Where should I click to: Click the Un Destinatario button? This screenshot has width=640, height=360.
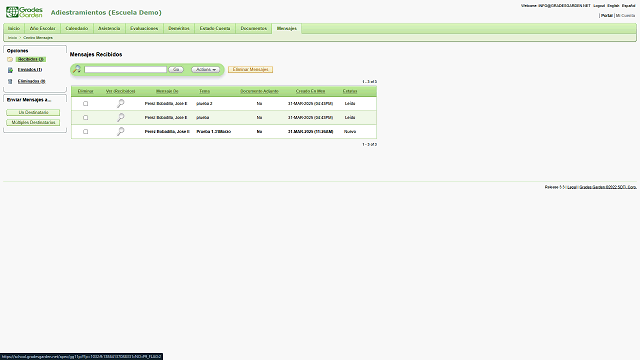click(x=33, y=112)
